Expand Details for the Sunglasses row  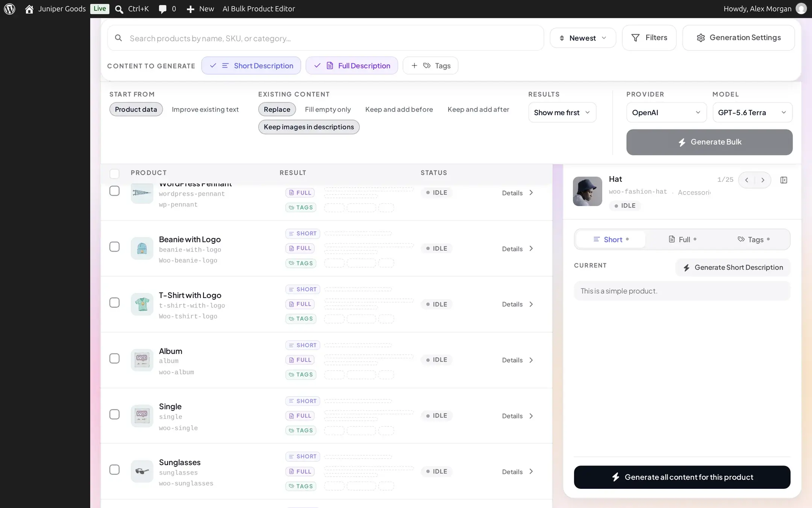(x=518, y=471)
